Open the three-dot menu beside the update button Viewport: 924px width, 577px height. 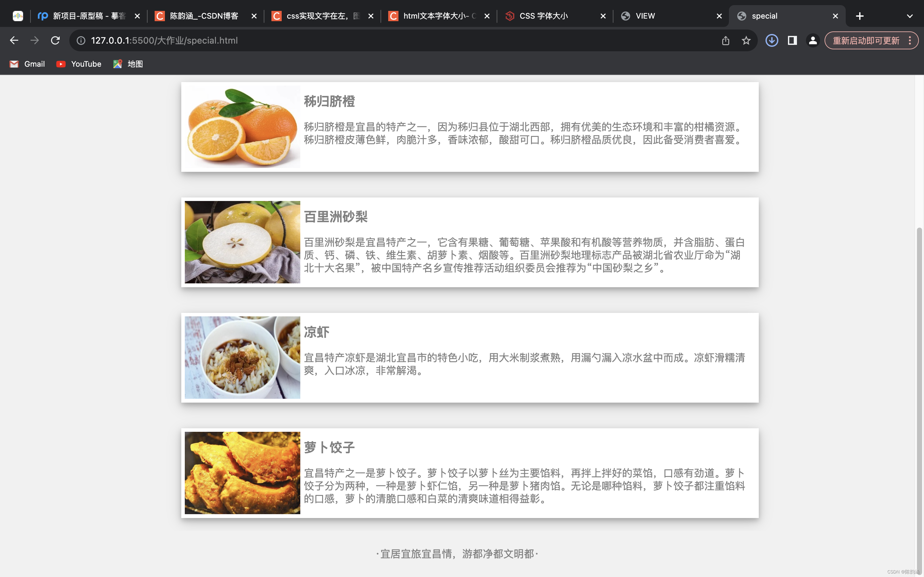pyautogui.click(x=910, y=40)
